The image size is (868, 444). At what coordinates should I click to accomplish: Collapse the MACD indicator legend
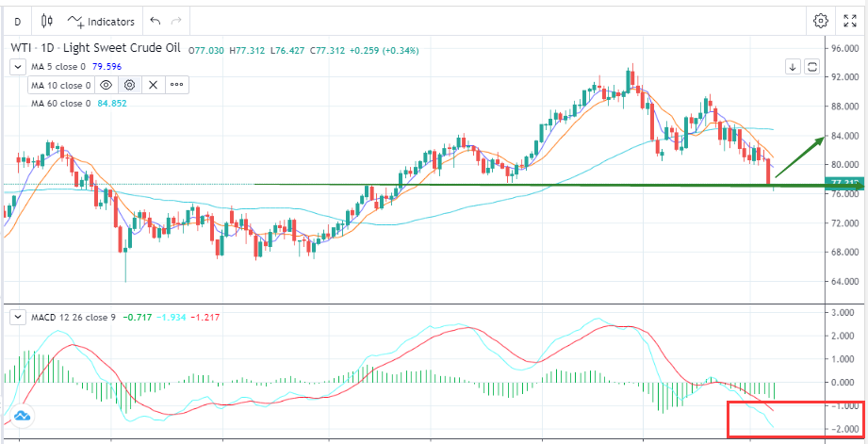(17, 318)
